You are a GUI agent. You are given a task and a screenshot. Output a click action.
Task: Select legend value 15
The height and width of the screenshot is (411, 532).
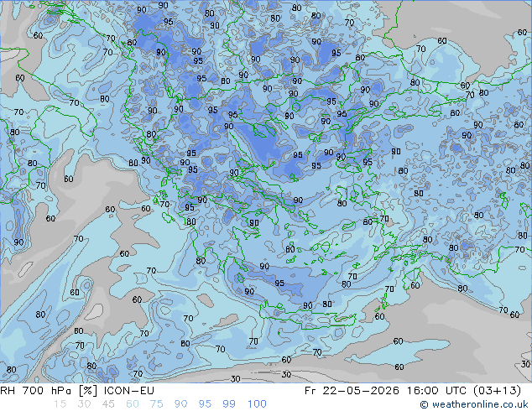click(x=60, y=404)
